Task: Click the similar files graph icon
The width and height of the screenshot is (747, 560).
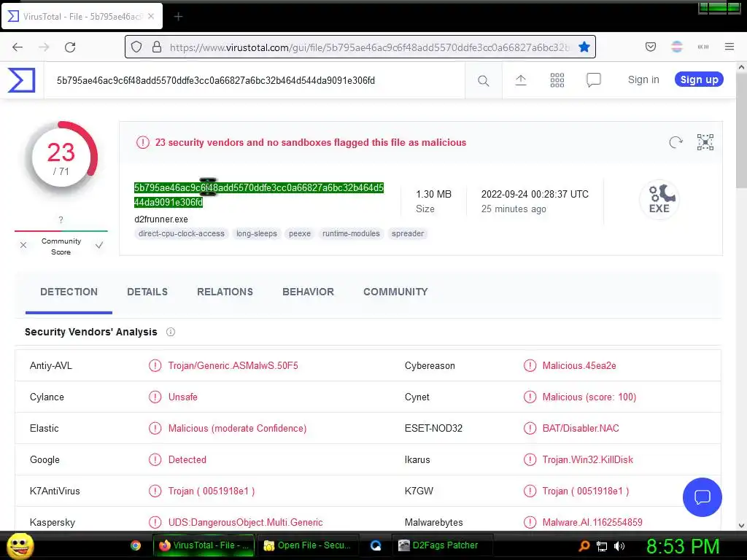Action: (x=705, y=142)
